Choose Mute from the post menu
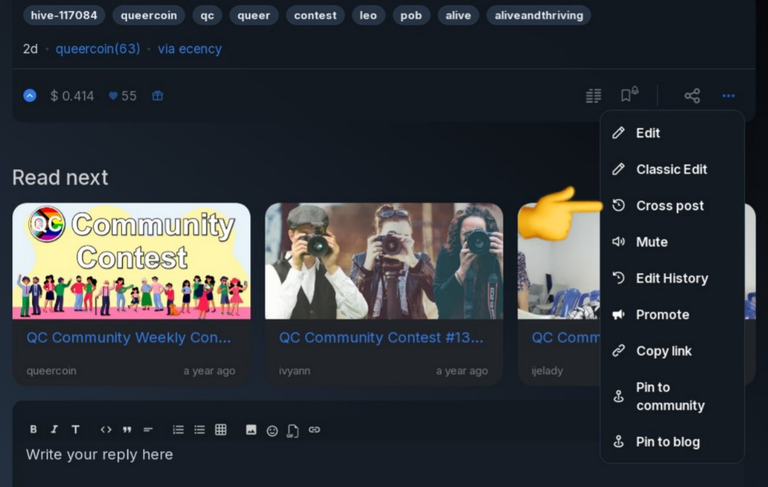The image size is (768, 487). 651,242
